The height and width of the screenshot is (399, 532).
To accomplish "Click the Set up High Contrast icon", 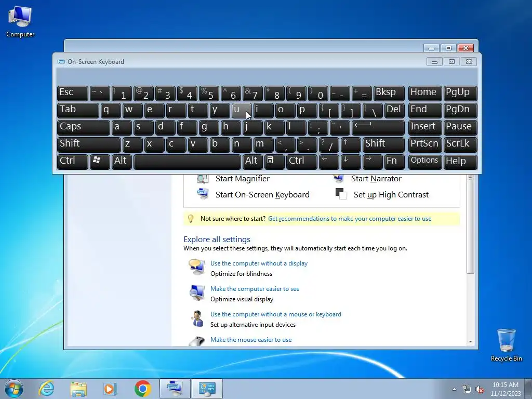I will 341,194.
